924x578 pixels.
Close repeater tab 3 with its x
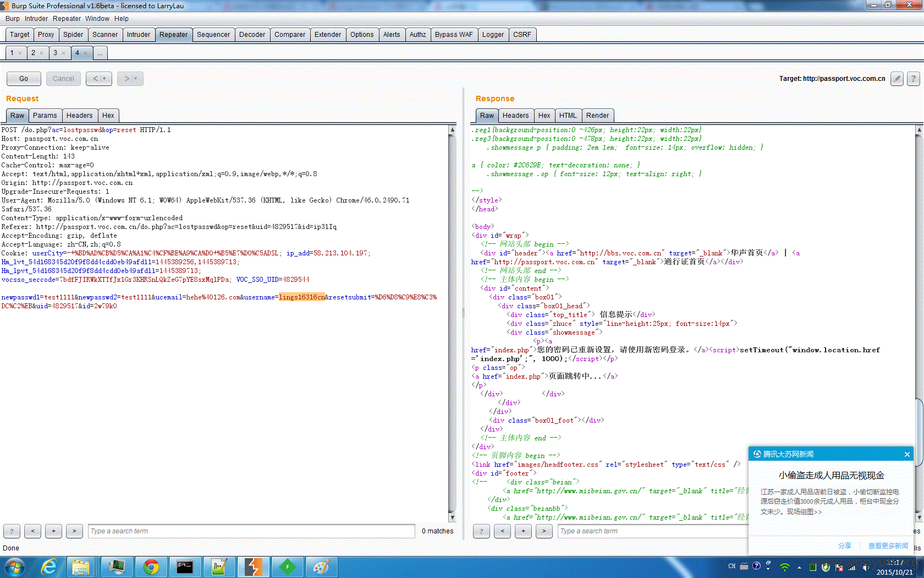coord(63,53)
